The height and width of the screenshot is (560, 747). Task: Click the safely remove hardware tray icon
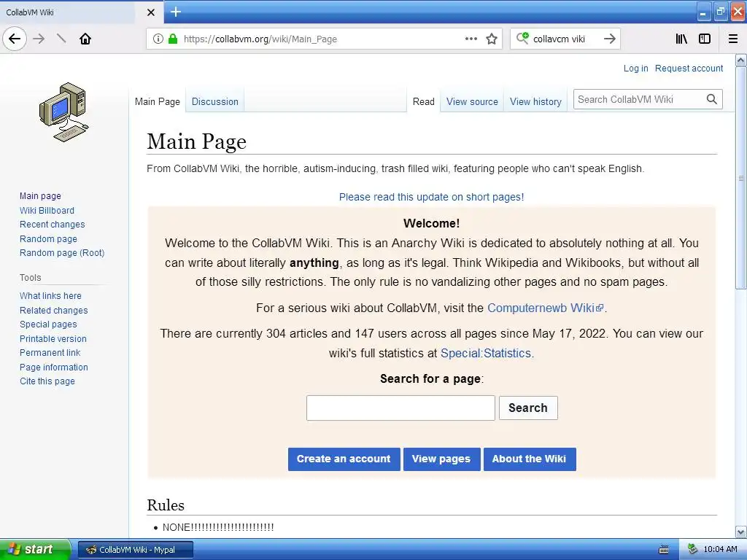click(693, 549)
